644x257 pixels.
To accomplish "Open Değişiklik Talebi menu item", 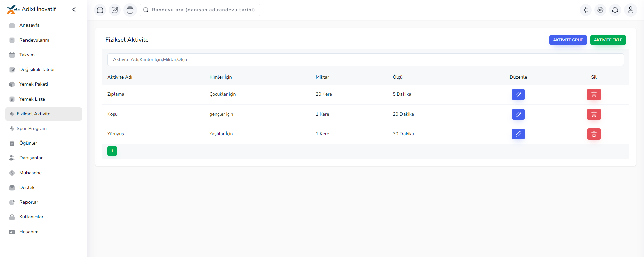I will [44, 70].
